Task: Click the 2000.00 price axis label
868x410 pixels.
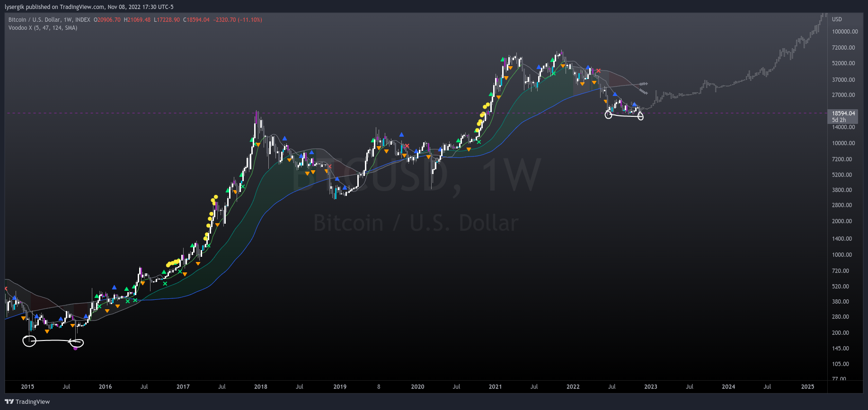Action: [x=842, y=221]
